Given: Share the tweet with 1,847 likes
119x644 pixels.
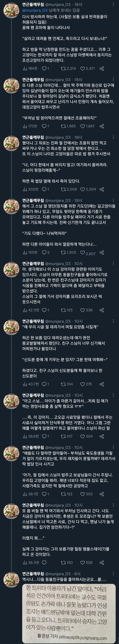Looking at the screenshot, I should [102, 126].
